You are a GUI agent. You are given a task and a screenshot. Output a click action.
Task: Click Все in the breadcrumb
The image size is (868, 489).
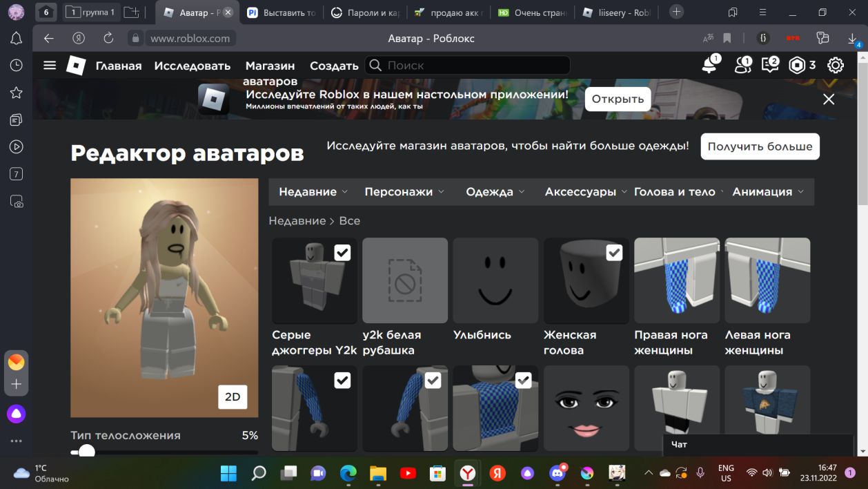(x=350, y=221)
